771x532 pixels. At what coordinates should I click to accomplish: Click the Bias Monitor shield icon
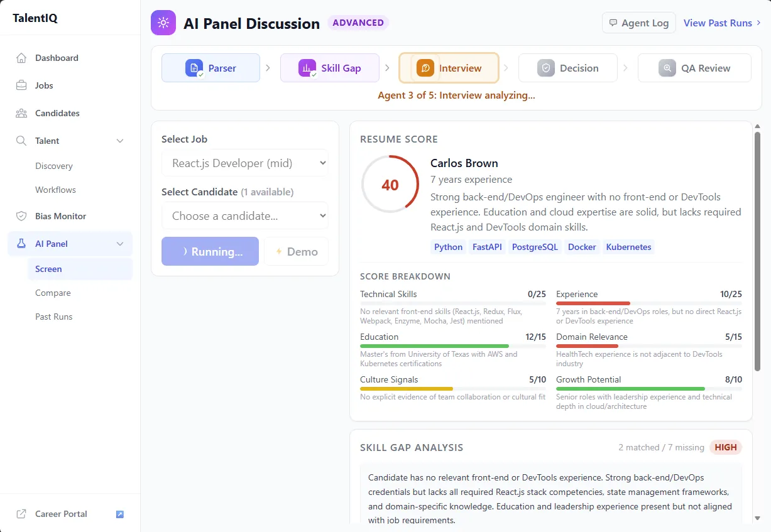pyautogui.click(x=21, y=216)
